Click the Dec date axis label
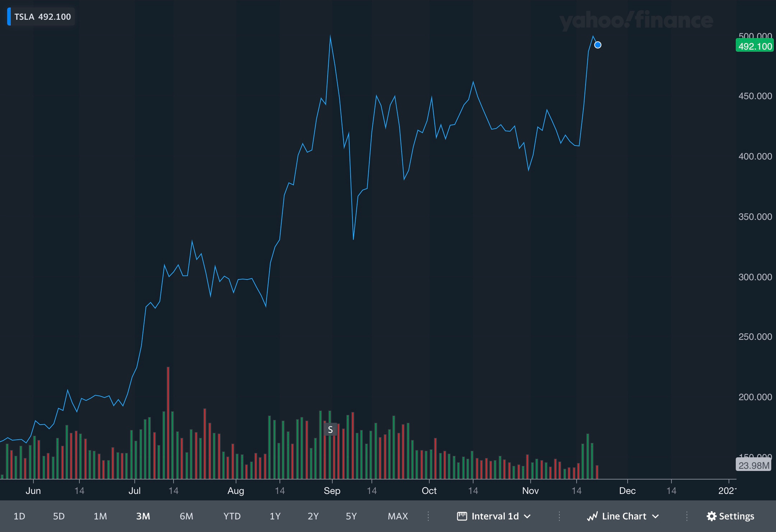The width and height of the screenshot is (776, 532). click(x=627, y=491)
